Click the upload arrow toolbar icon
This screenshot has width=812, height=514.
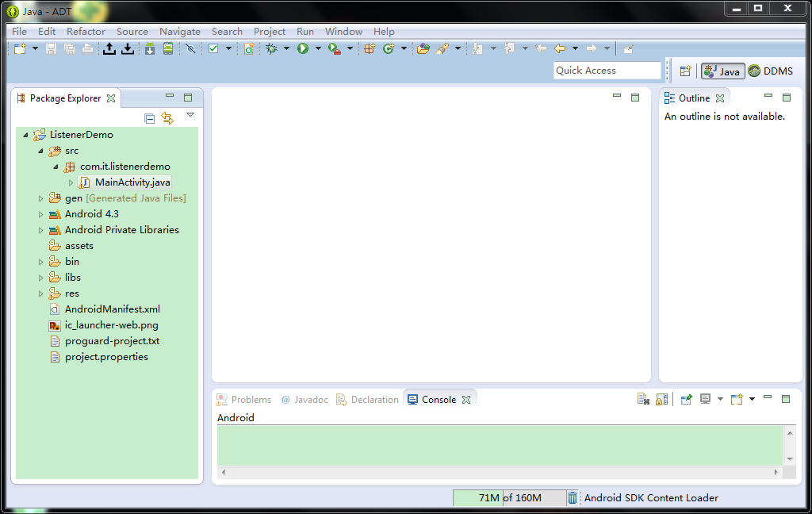(109, 48)
